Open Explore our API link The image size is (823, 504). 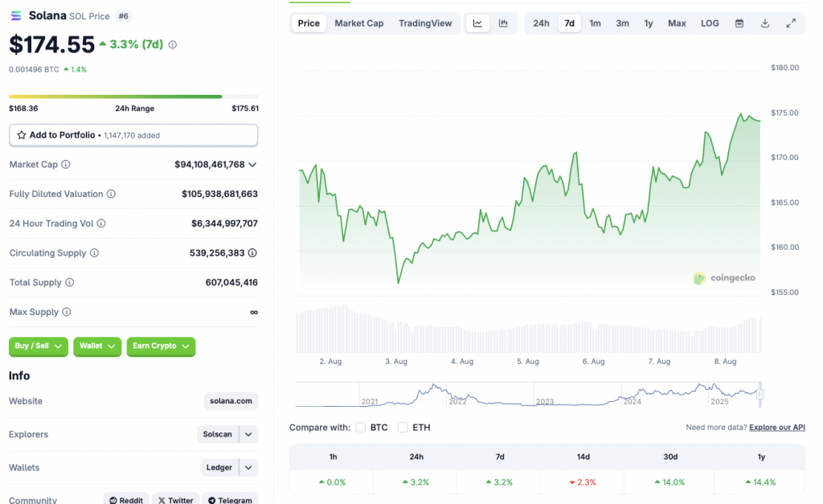776,428
